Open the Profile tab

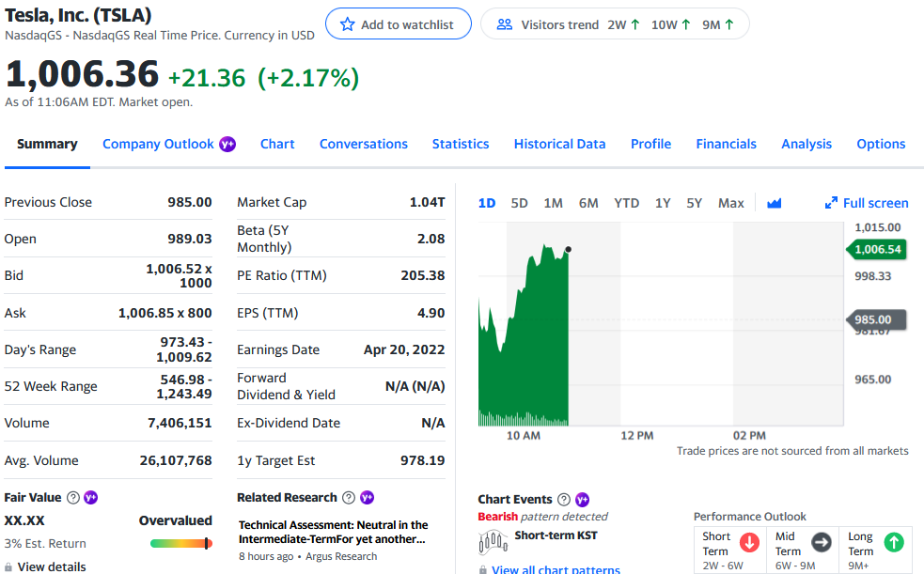pyautogui.click(x=650, y=145)
